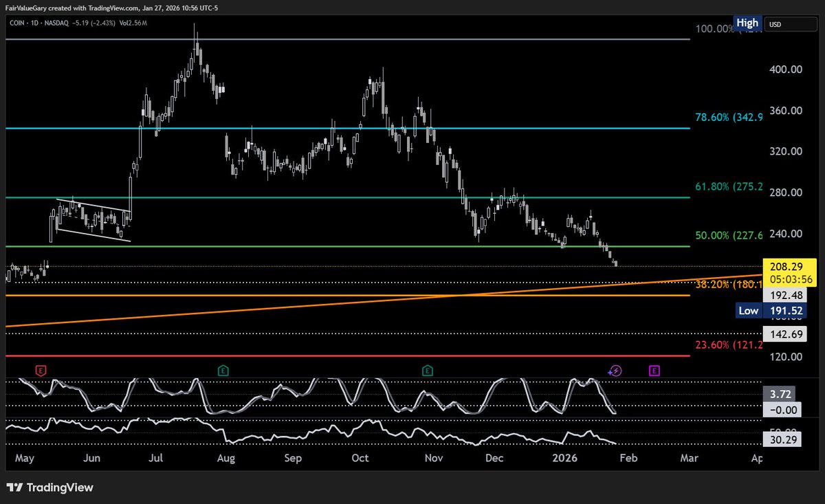Viewport: 825px width, 504px height.
Task: Click the 2026 label on time axis
Action: (x=565, y=458)
